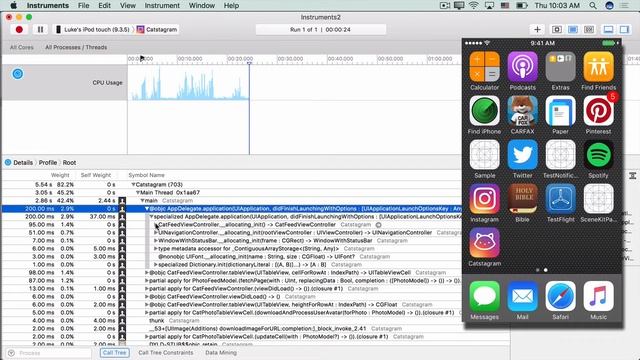Sort by the Weight column header
Screen dimensions: 640x360
(60, 175)
